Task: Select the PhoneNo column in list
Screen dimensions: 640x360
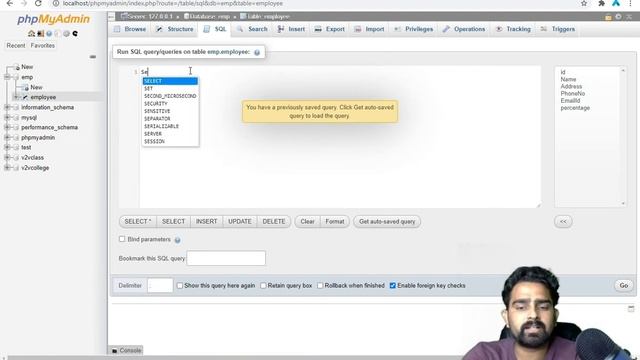Action: (573, 93)
